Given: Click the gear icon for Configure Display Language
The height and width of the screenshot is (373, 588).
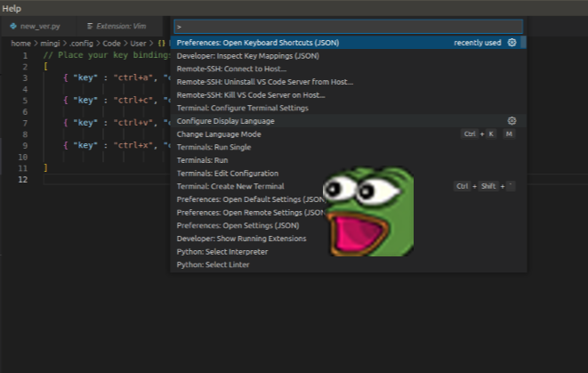Looking at the screenshot, I should click(511, 121).
